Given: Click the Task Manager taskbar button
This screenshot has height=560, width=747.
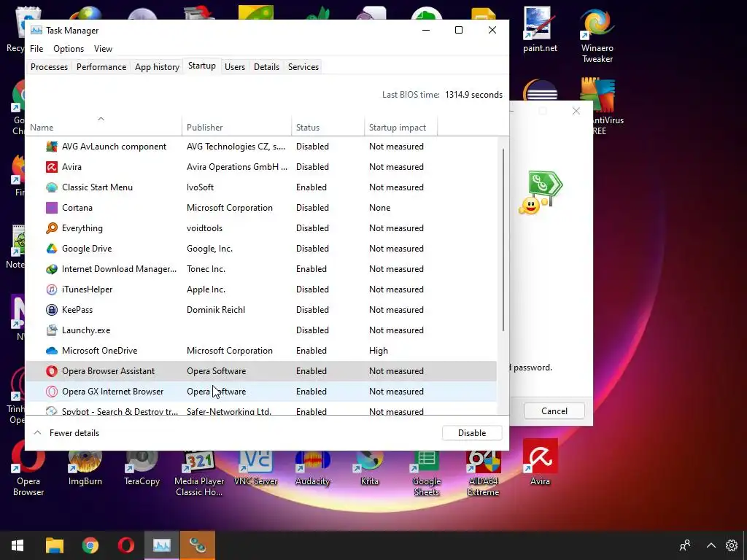Looking at the screenshot, I should (x=162, y=545).
